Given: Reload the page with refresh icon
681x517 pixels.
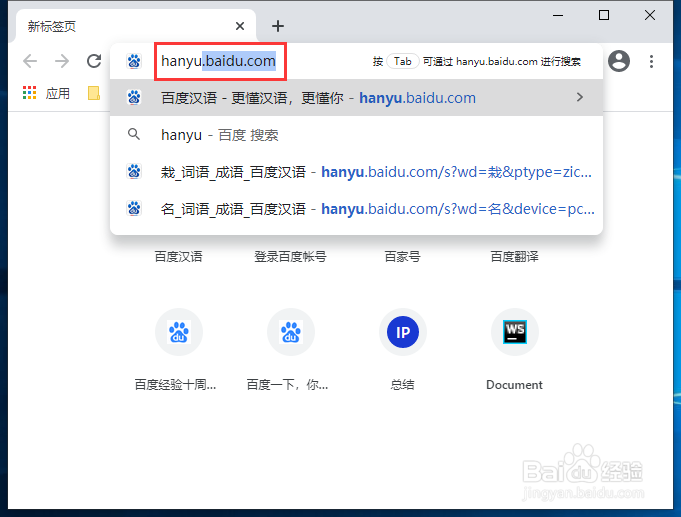Looking at the screenshot, I should pyautogui.click(x=94, y=61).
